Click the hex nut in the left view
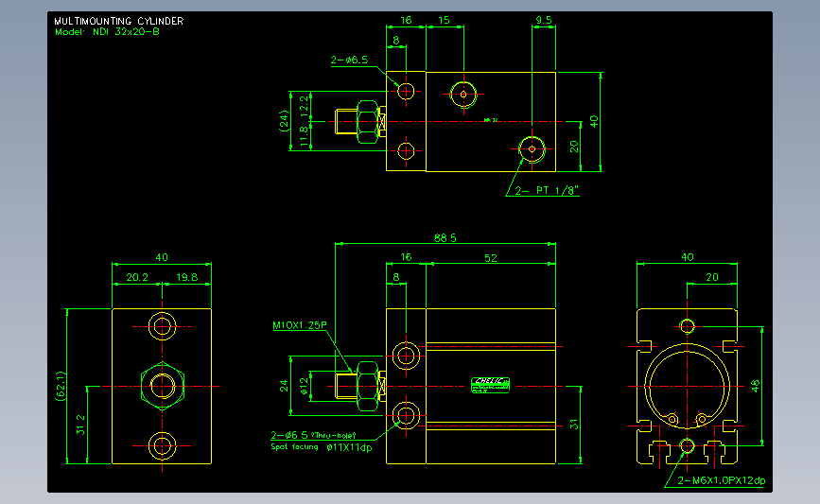 (x=162, y=387)
